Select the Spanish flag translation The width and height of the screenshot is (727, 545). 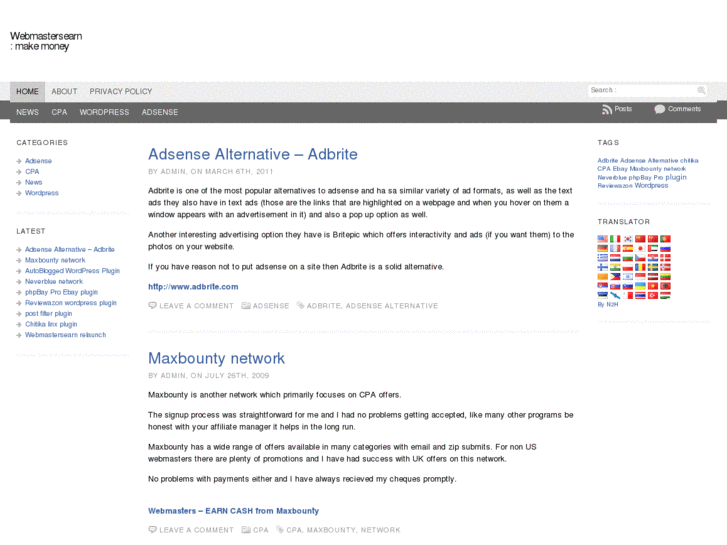coord(628,248)
